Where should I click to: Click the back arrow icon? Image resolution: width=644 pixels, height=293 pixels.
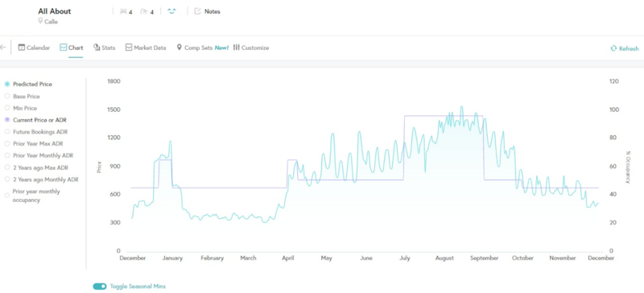(x=3, y=47)
